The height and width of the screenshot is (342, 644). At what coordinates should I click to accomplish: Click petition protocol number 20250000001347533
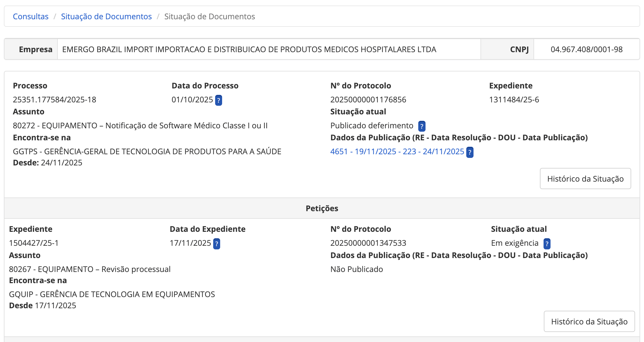[368, 243]
